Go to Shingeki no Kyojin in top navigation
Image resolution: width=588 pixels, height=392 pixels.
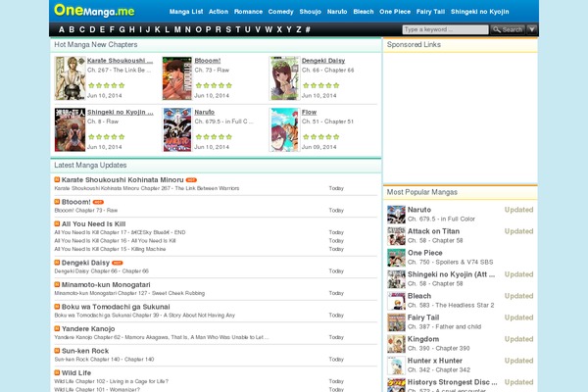pyautogui.click(x=480, y=12)
